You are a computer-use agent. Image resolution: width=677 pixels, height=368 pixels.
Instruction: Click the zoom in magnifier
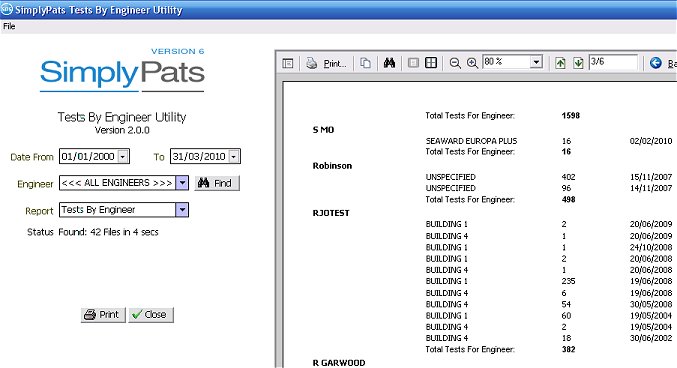472,63
